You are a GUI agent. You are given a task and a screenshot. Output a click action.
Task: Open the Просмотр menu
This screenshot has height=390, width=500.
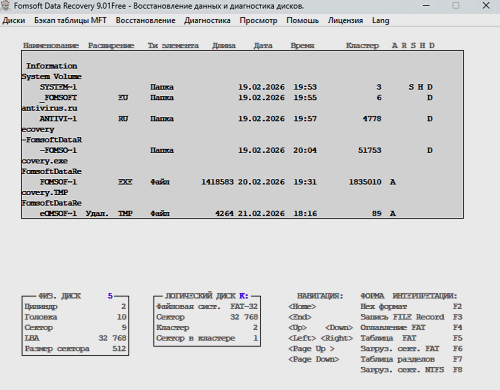258,20
